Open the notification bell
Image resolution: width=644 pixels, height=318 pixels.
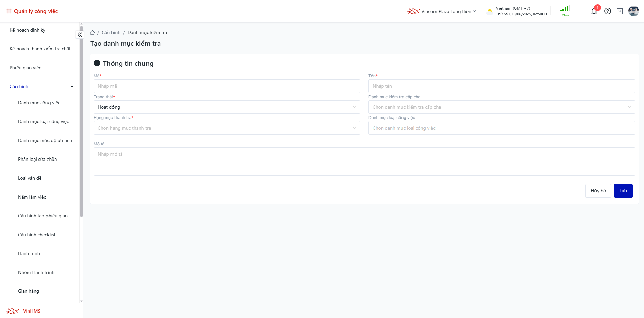[x=594, y=11]
